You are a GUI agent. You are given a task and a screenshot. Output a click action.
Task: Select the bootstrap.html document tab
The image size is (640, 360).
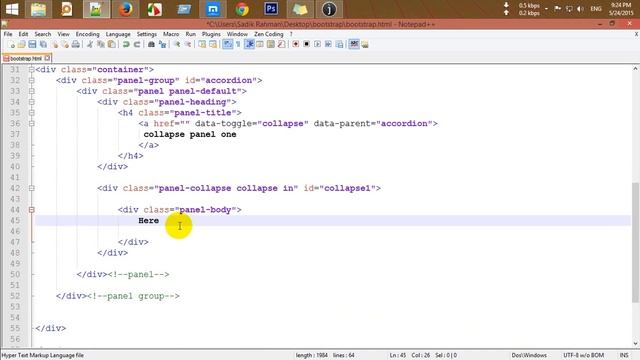(26, 58)
